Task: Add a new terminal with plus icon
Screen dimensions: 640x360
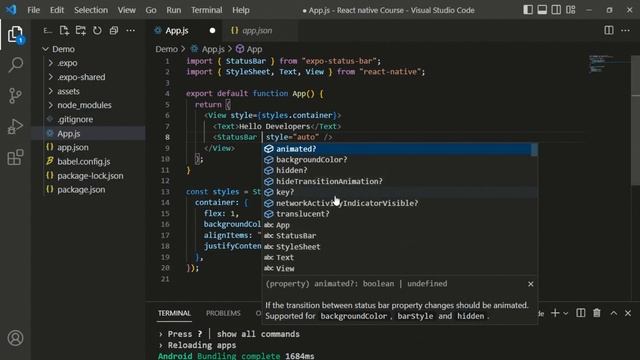Action: point(555,313)
